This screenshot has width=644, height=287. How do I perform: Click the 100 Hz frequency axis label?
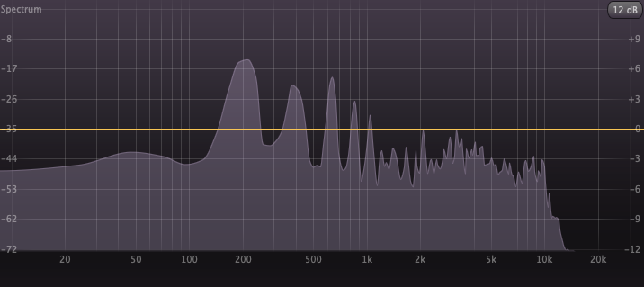point(189,260)
